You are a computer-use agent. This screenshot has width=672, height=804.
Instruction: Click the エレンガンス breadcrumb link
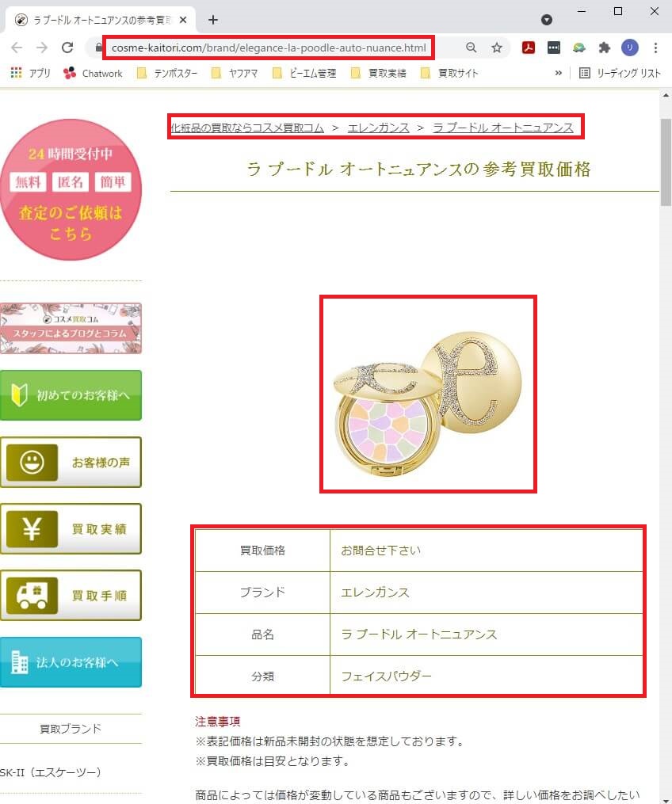pos(379,128)
